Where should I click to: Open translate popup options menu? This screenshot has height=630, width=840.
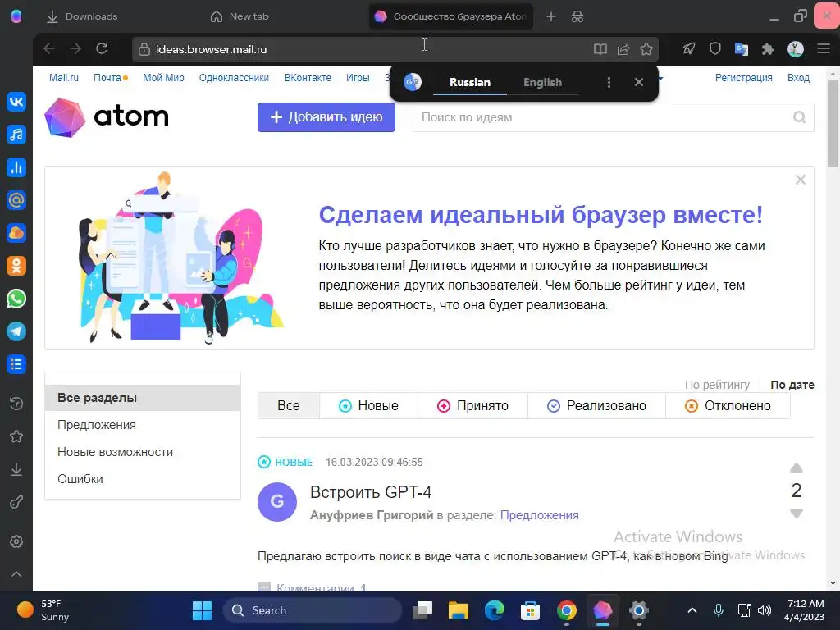[x=609, y=82]
